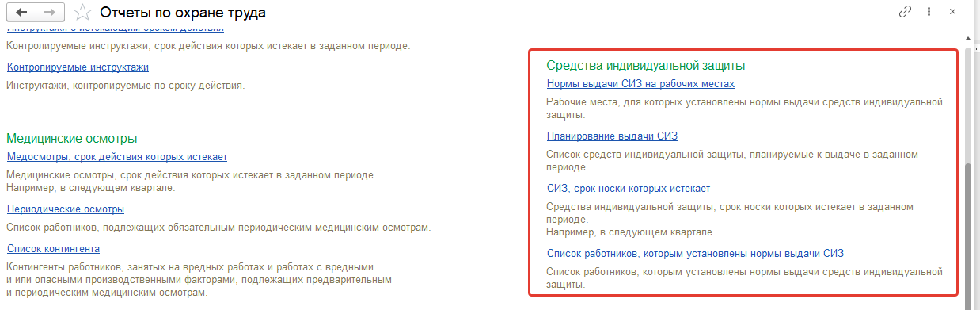
Task: Open the three-dot more options menu
Action: click(929, 13)
